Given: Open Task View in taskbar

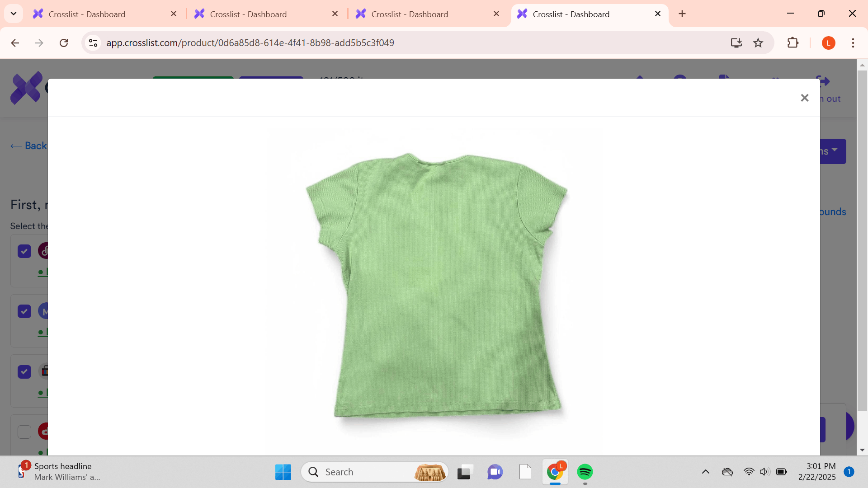Looking at the screenshot, I should (x=464, y=472).
